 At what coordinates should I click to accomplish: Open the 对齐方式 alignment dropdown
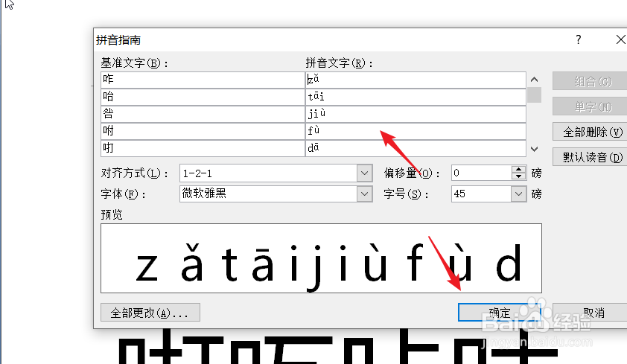[x=364, y=173]
